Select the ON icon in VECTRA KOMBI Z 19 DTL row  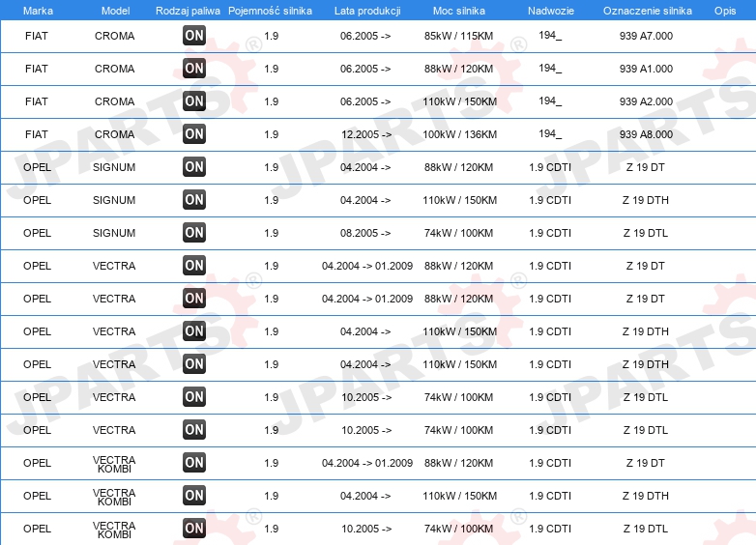tap(194, 529)
